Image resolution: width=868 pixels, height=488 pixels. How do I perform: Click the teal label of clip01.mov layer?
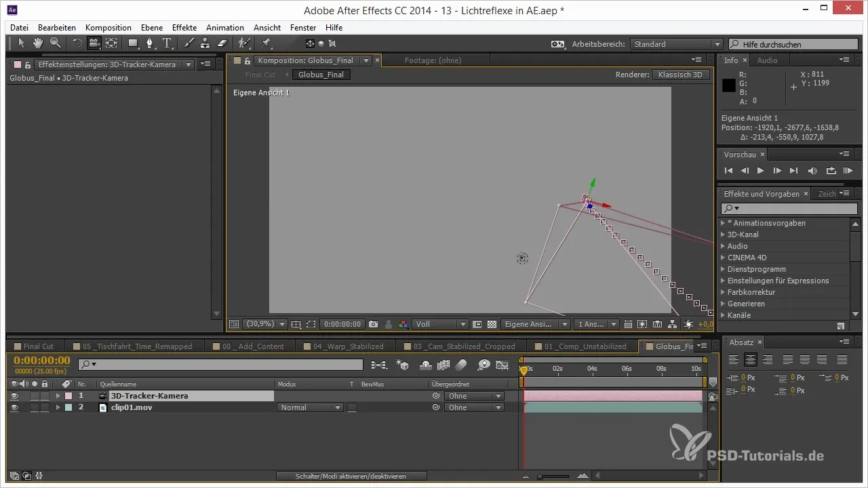(68, 407)
